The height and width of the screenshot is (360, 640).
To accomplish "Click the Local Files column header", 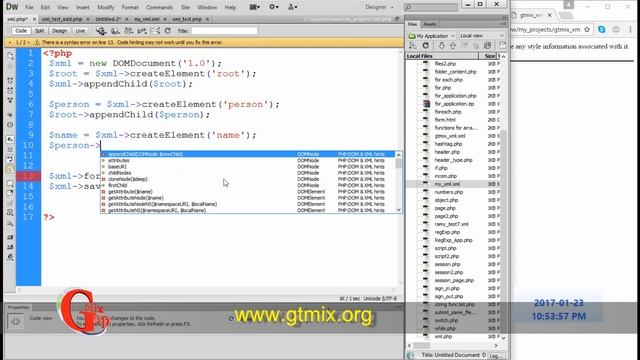I will [442, 56].
